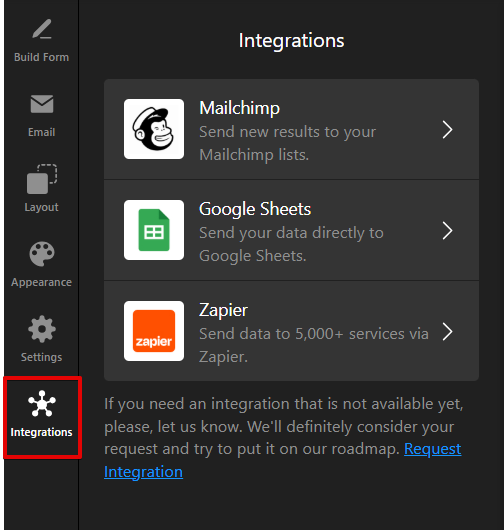This screenshot has height=530, width=504.
Task: Switch to the Build Form tab label
Action: tap(42, 57)
